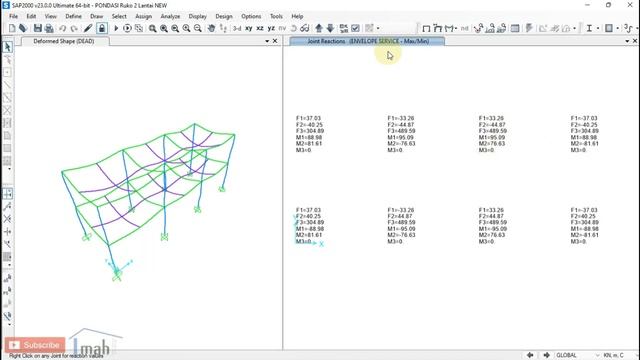Click the top-left F3=304.89 reaction value
The image size is (640, 360).
point(310,131)
